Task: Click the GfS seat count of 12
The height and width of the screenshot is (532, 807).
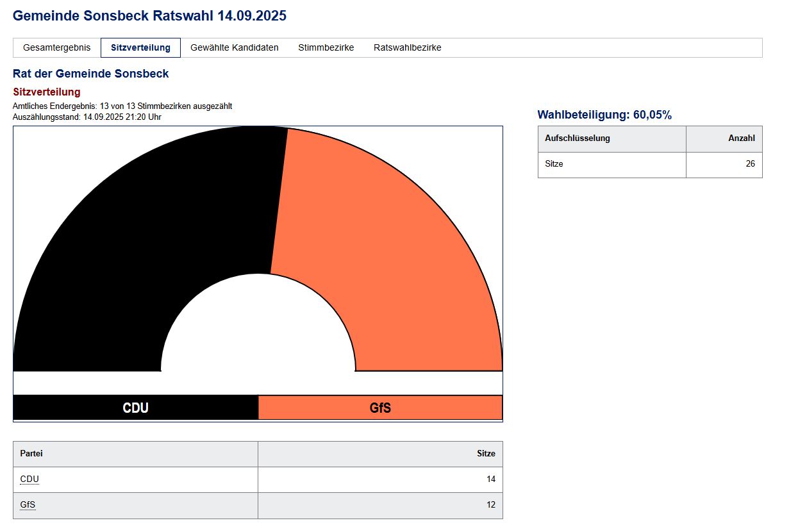Action: click(490, 504)
